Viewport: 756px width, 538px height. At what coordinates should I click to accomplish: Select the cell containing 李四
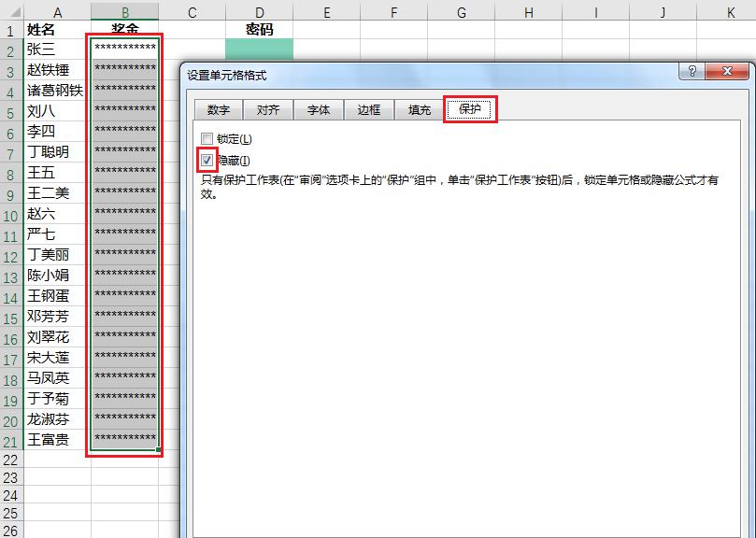point(57,132)
